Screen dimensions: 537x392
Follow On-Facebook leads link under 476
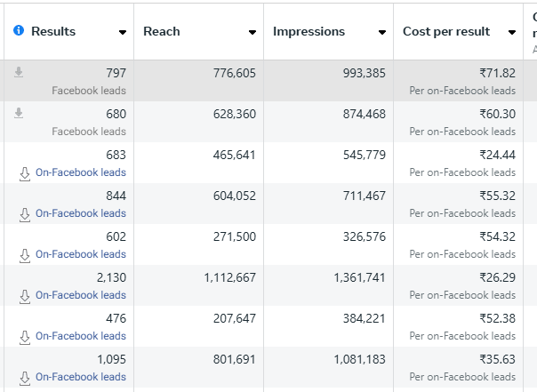[x=81, y=336]
